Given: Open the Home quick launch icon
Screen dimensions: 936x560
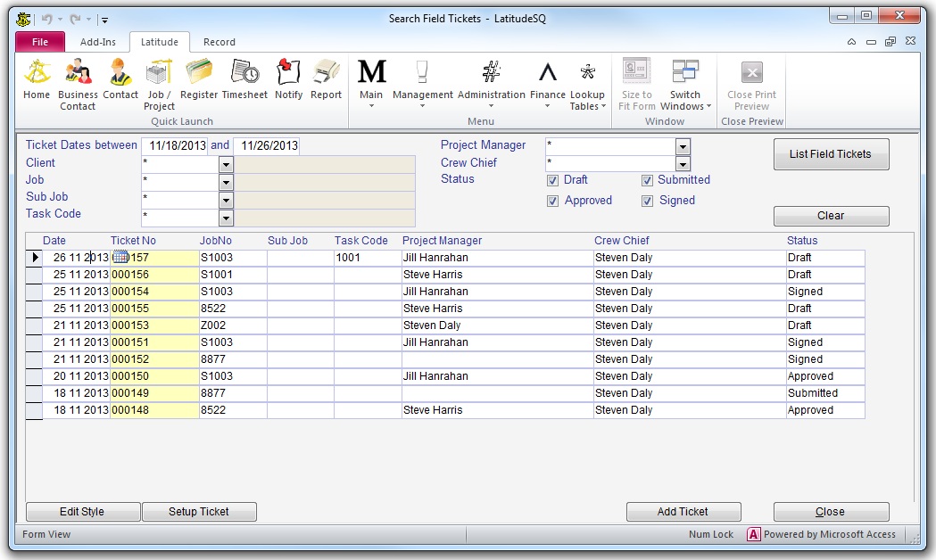Looking at the screenshot, I should pyautogui.click(x=37, y=75).
